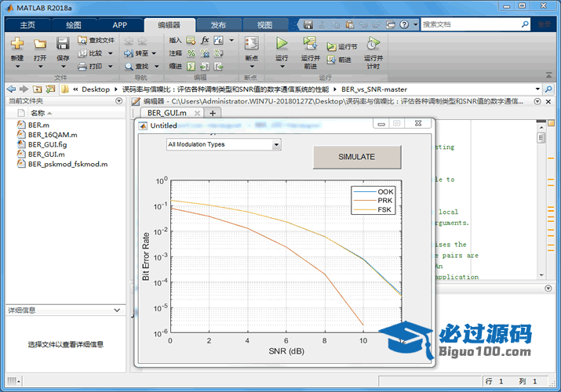
Task: Click the uncomment percent-with-cross icon
Action: click(205, 53)
